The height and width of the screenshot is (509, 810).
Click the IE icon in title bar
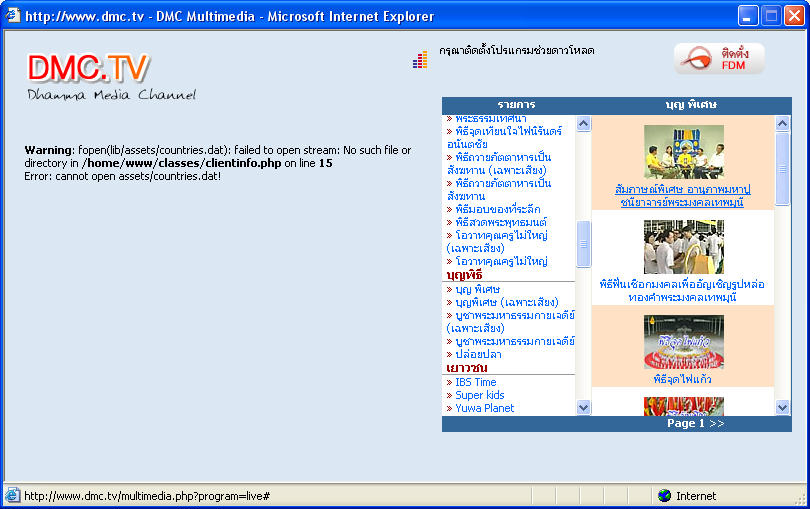(x=13, y=16)
